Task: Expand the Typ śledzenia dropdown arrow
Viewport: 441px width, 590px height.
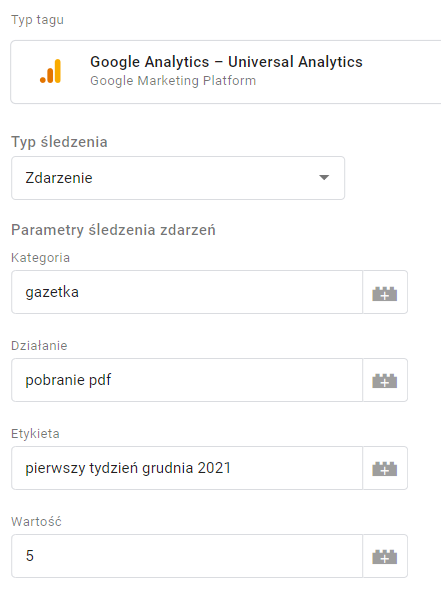Action: (x=324, y=178)
